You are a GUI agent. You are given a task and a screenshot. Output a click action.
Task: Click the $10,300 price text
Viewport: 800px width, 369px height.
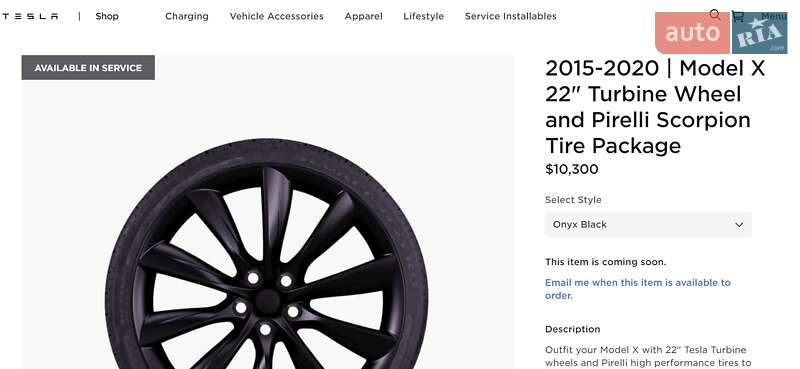pyautogui.click(x=571, y=169)
